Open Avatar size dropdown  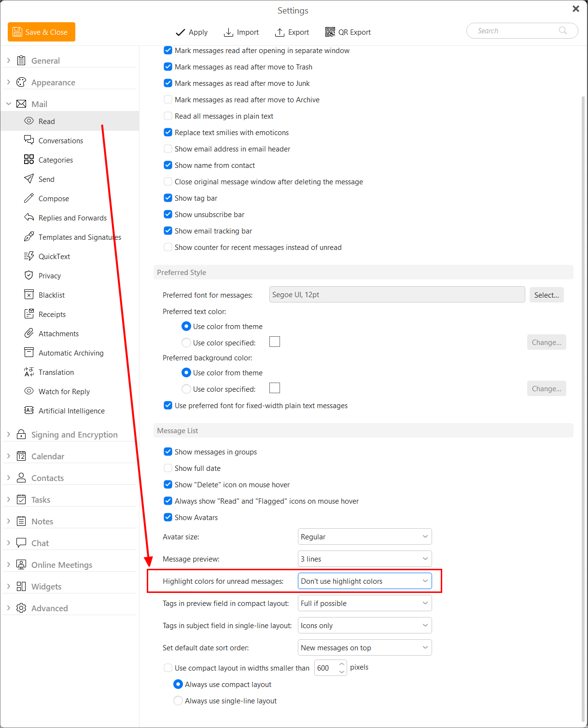click(365, 536)
